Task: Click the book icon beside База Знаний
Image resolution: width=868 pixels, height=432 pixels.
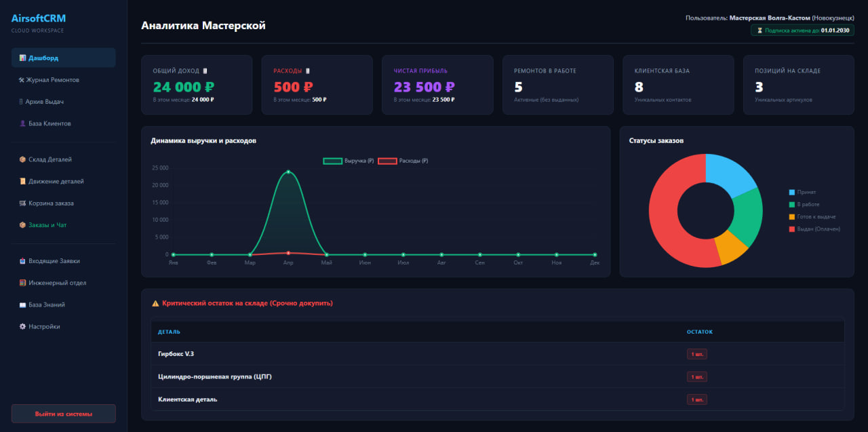Action: (x=22, y=305)
